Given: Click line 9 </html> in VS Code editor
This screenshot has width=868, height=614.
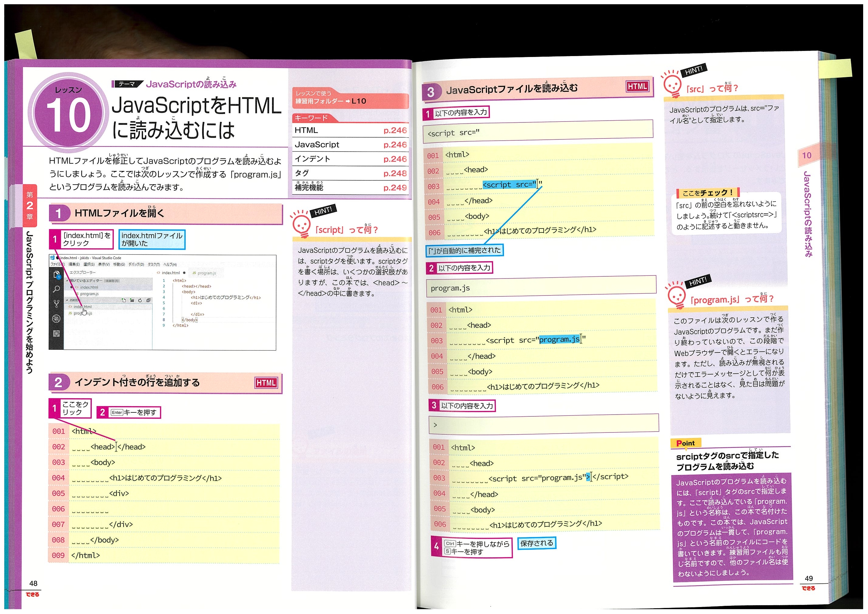Looking at the screenshot, I should (x=181, y=325).
